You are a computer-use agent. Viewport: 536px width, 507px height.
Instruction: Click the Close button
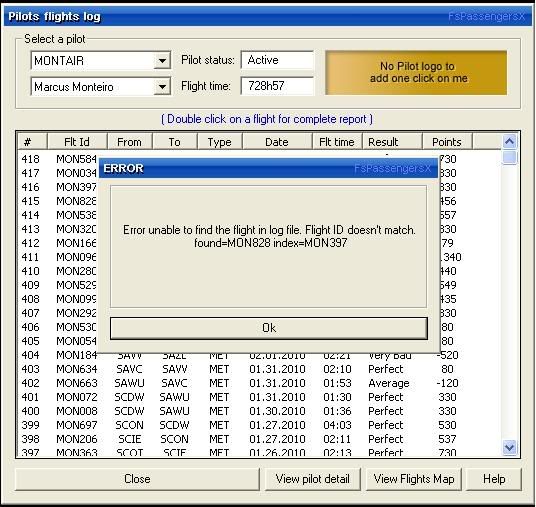137,479
